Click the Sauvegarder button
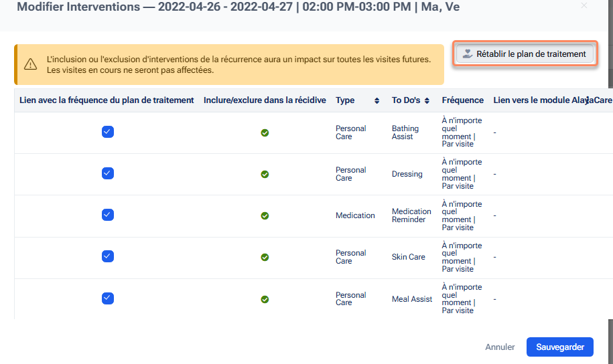613x364 pixels. [x=559, y=347]
